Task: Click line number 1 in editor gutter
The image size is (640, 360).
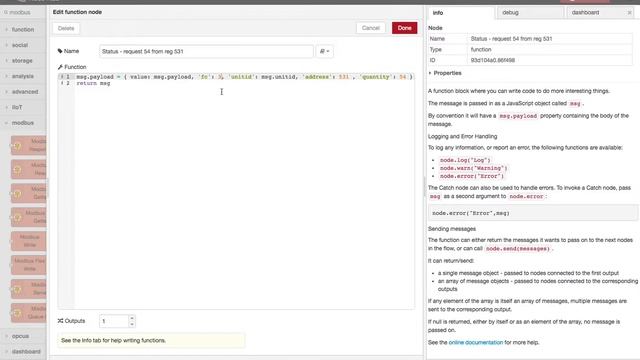Action: 68,77
